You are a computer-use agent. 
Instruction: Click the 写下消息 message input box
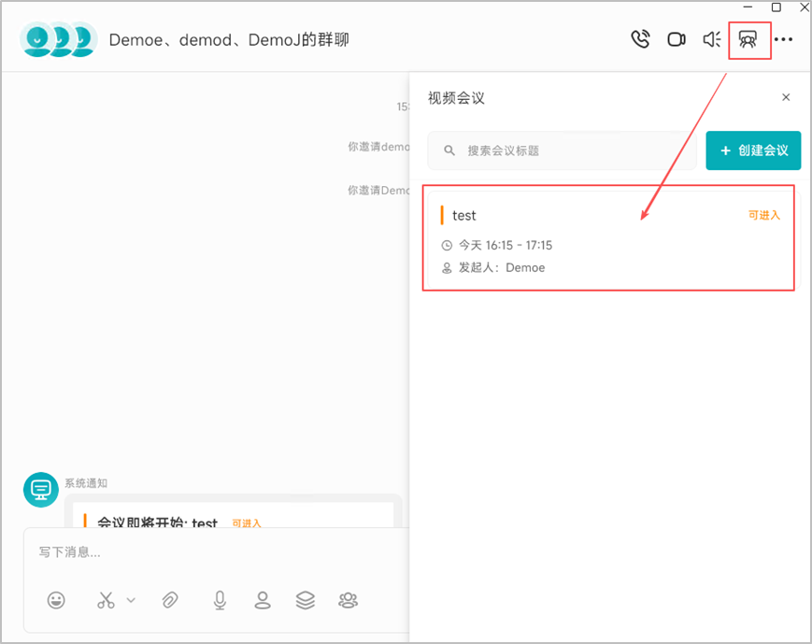click(217, 552)
